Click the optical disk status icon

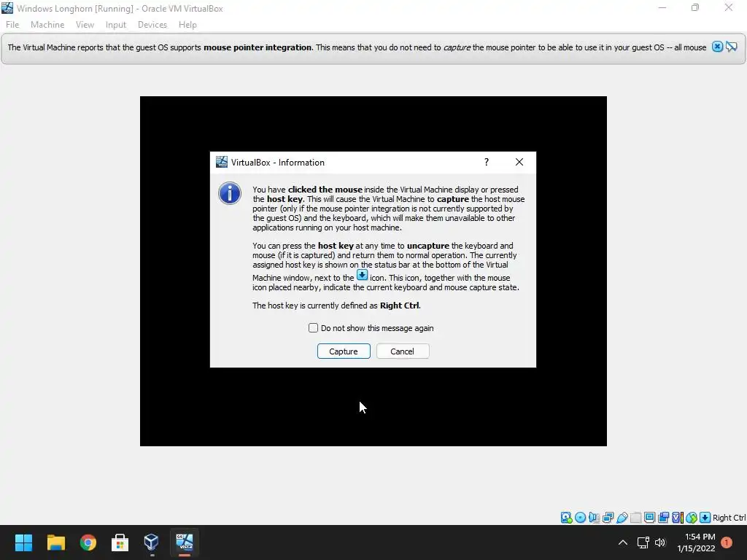[580, 518]
